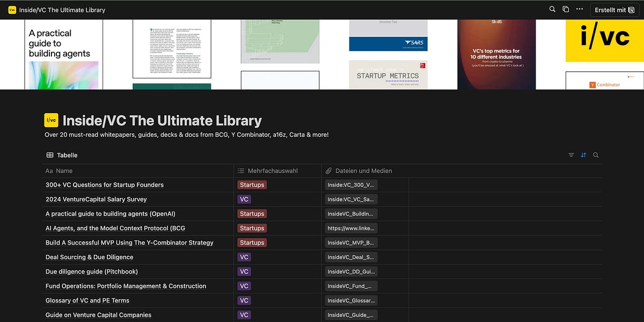This screenshot has height=322, width=644.
Task: Open AI Agents, and the Model Context Protocol
Action: click(115, 228)
